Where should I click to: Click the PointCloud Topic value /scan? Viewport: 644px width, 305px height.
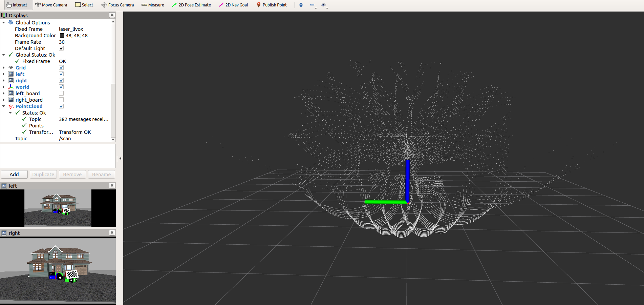[65, 138]
